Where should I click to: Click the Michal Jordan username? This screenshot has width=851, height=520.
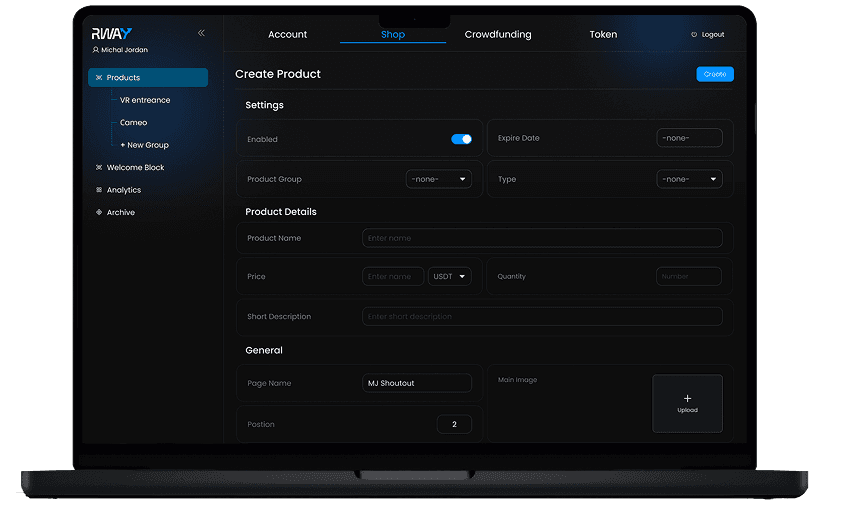click(124, 50)
